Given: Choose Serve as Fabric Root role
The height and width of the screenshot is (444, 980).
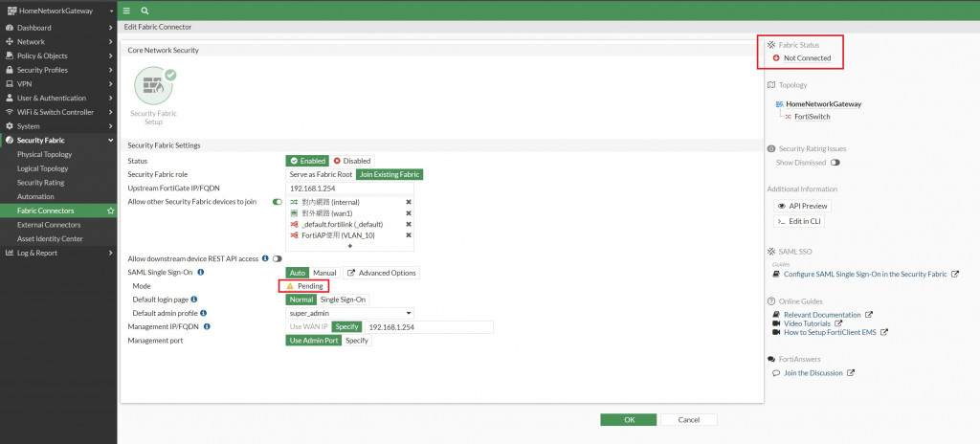Looking at the screenshot, I should click(x=321, y=174).
